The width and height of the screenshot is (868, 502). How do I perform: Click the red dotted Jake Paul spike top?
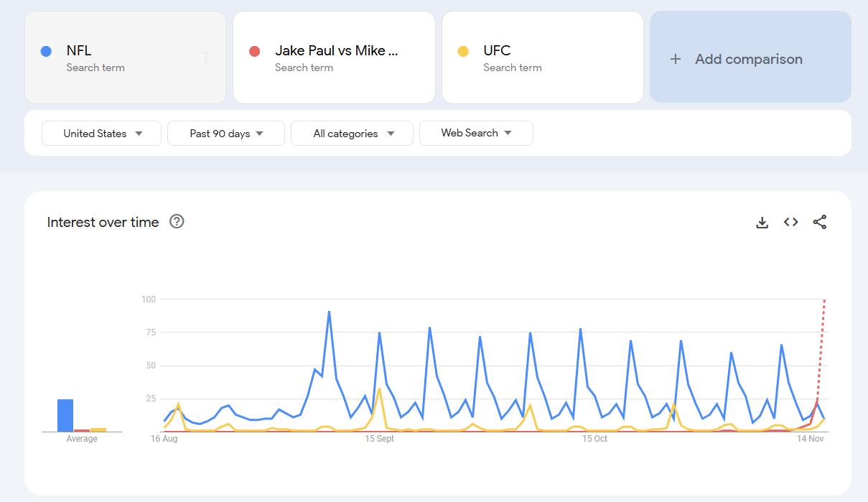(825, 300)
